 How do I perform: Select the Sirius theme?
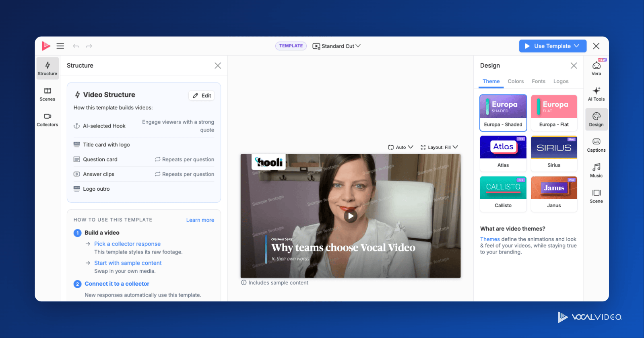(554, 153)
